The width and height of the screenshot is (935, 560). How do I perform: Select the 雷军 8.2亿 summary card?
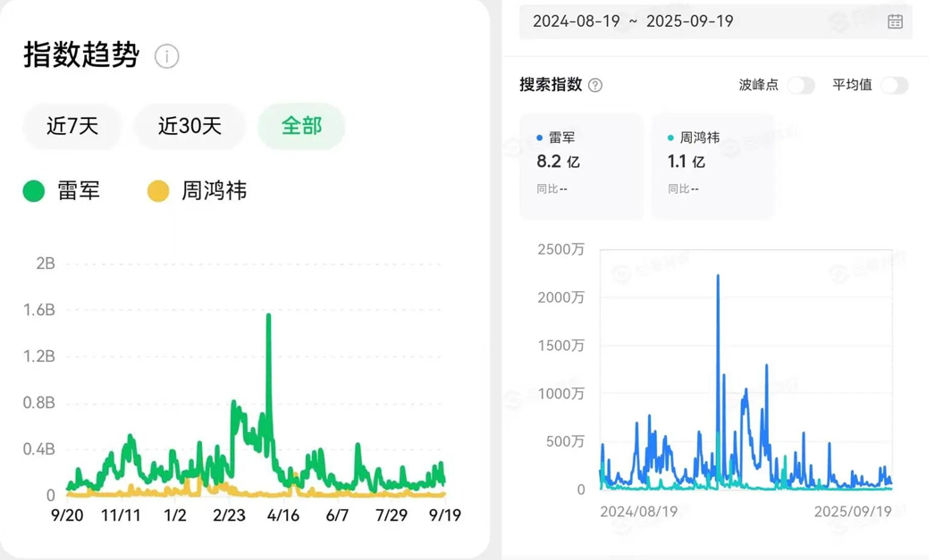pyautogui.click(x=580, y=165)
